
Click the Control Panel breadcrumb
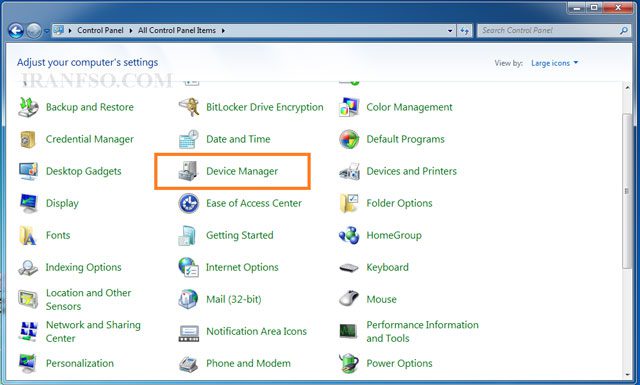[100, 30]
